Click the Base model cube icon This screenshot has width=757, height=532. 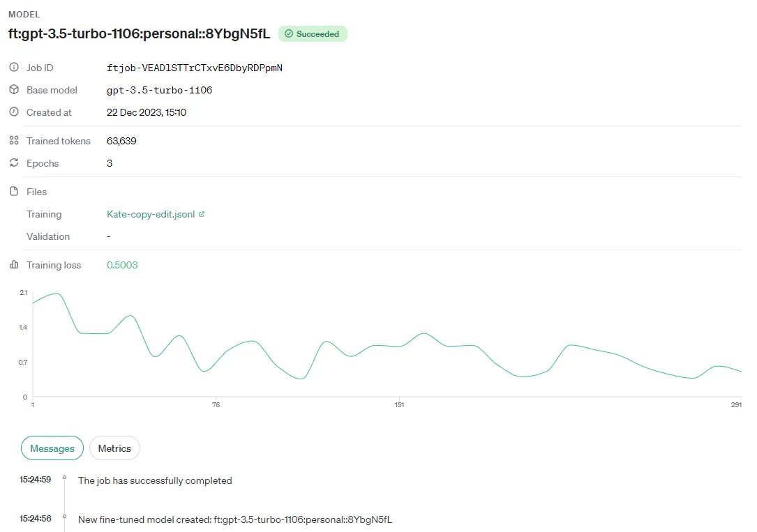point(13,90)
